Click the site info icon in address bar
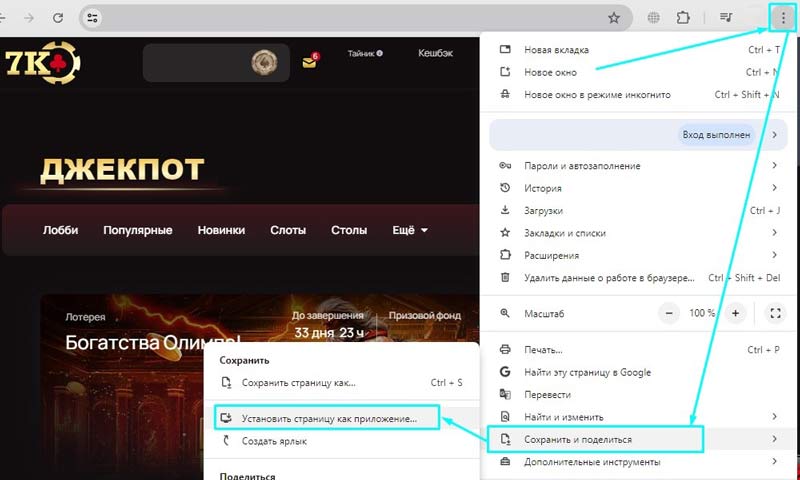This screenshot has width=800, height=480. tap(92, 18)
